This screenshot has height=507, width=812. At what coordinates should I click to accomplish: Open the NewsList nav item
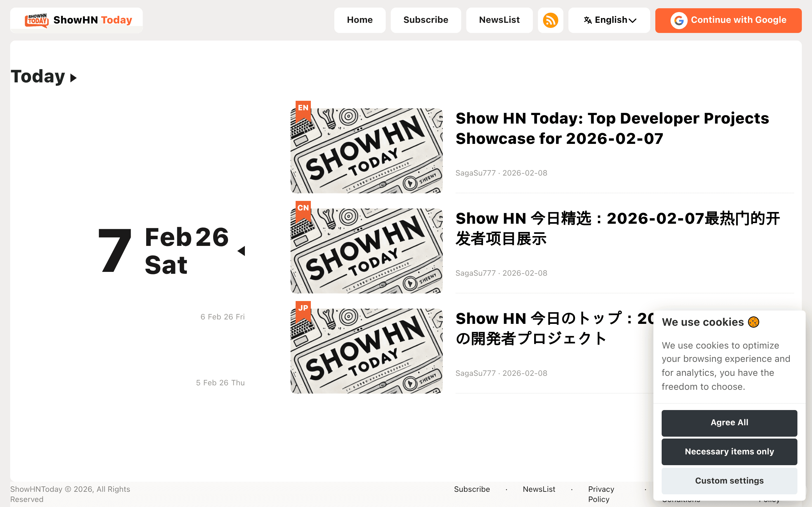click(499, 20)
